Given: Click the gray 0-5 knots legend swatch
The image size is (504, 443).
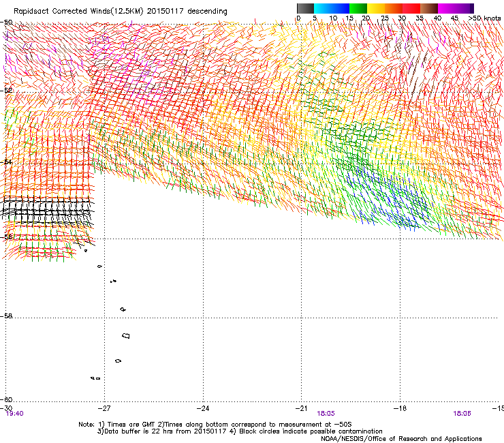Looking at the screenshot, I should click(305, 8).
